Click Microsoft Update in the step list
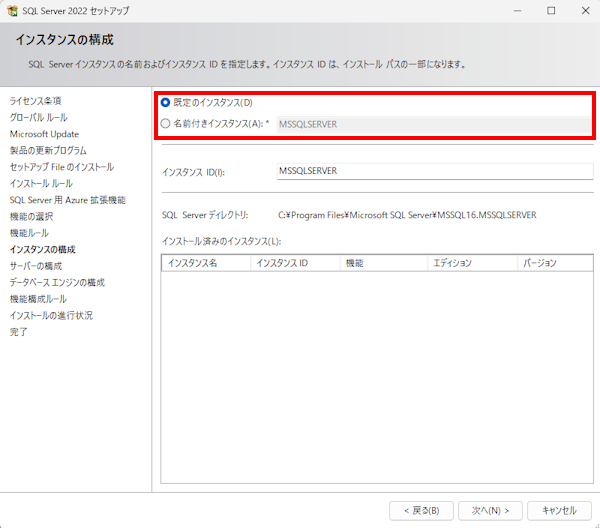This screenshot has height=528, width=600. pyautogui.click(x=44, y=134)
